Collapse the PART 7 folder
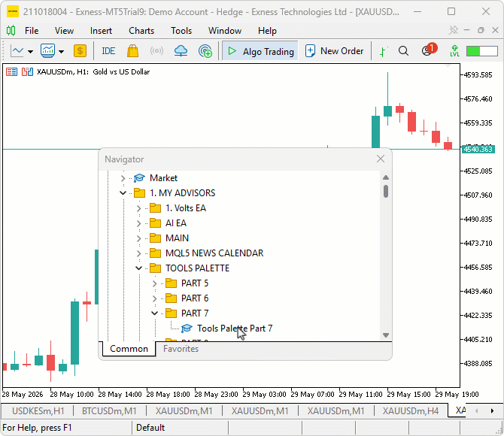 click(x=154, y=313)
